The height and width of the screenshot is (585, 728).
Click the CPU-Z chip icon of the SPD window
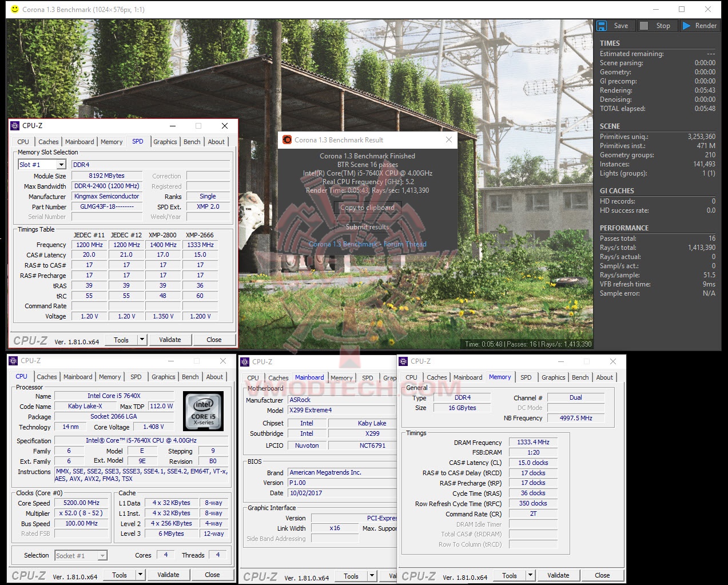15,126
